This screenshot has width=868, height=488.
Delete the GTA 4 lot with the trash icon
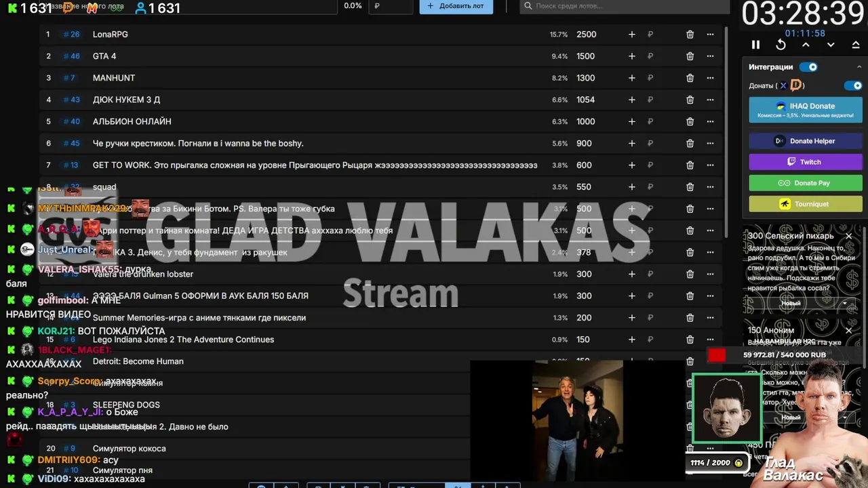click(x=690, y=56)
